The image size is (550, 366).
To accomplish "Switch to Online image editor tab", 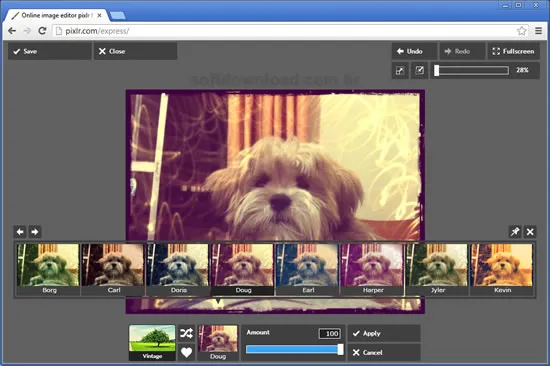I will (x=56, y=15).
